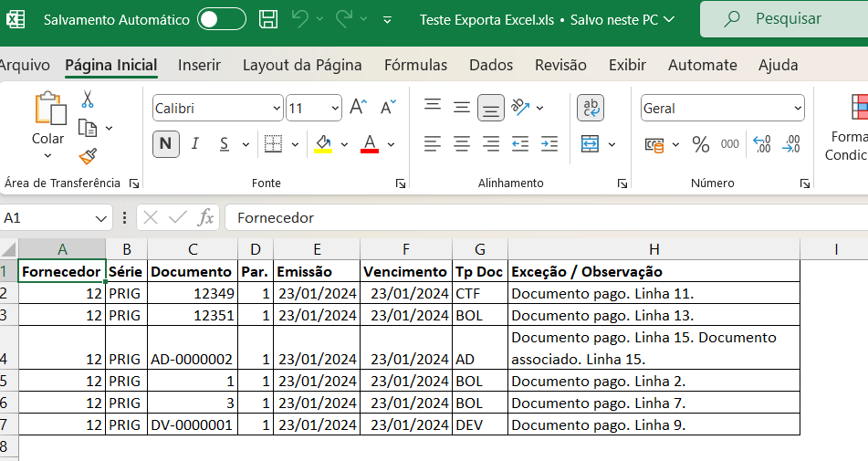Expand the font color palette arrow
The width and height of the screenshot is (868, 461).
tap(391, 145)
